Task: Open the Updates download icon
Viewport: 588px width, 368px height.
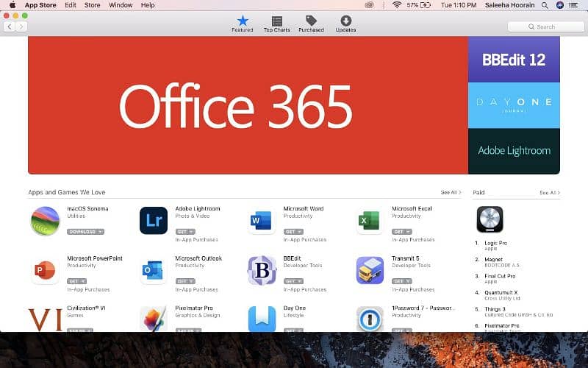Action: click(x=345, y=21)
